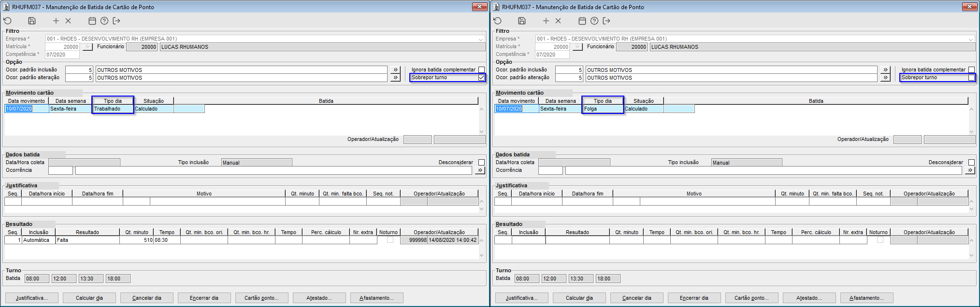
Task: Check Sobrepor turno in right window
Action: 971,78
